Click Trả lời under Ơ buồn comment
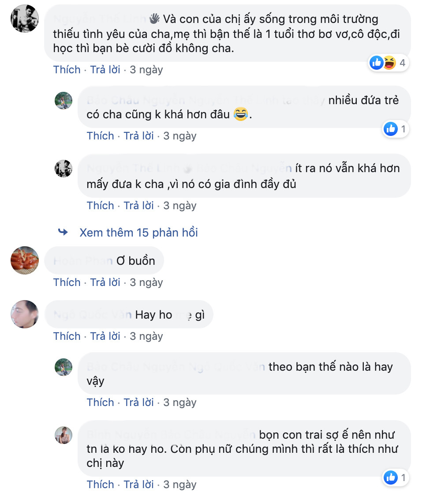 click(x=105, y=282)
